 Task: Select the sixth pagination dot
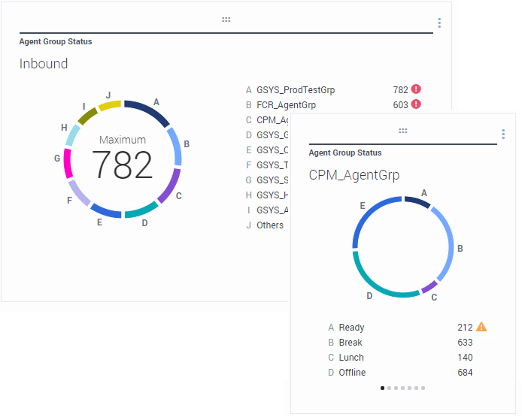[x=416, y=388]
